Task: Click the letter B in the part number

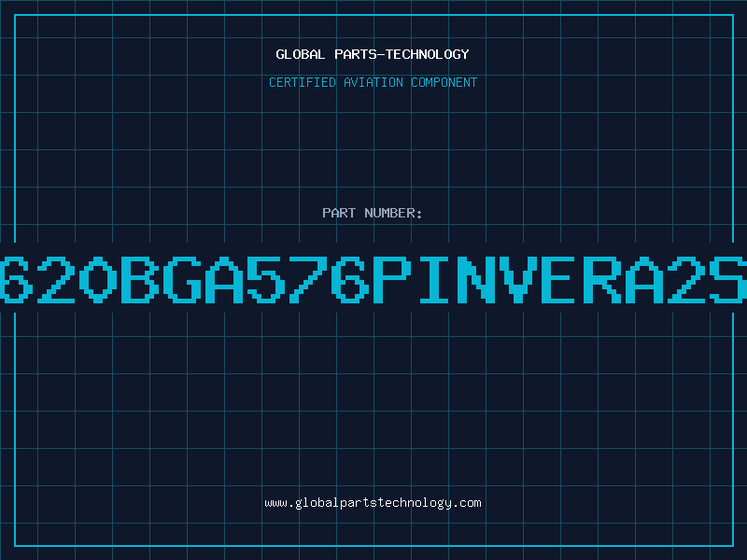Action: 139,279
